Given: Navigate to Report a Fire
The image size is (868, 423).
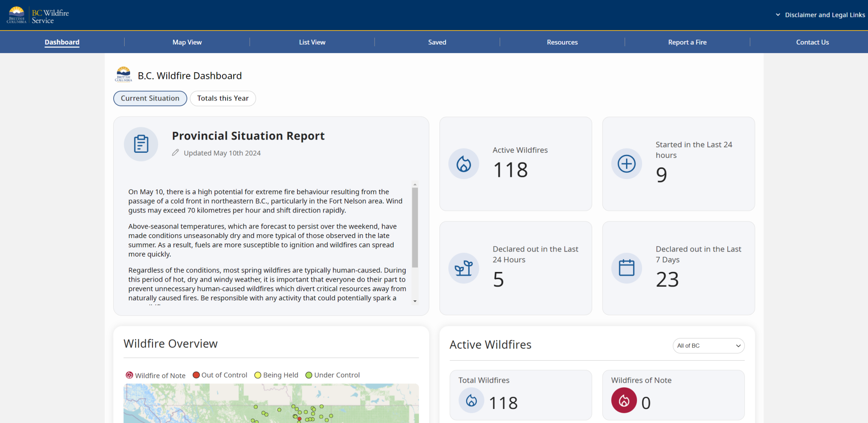Looking at the screenshot, I should (687, 42).
